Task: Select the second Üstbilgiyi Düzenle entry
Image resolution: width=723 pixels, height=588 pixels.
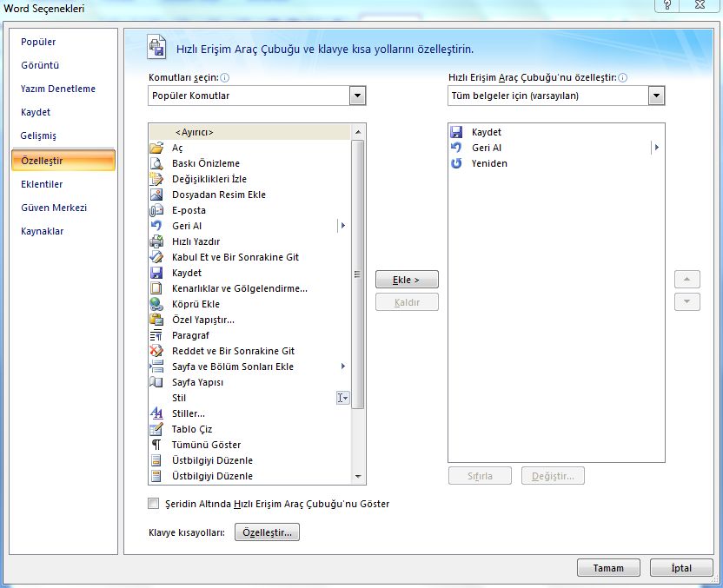Action: [x=249, y=476]
